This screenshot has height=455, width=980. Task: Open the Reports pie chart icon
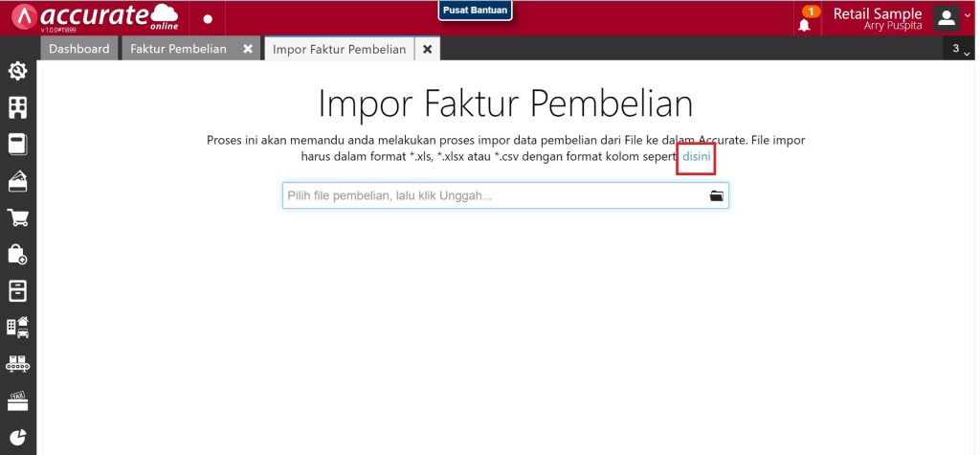pos(17,438)
